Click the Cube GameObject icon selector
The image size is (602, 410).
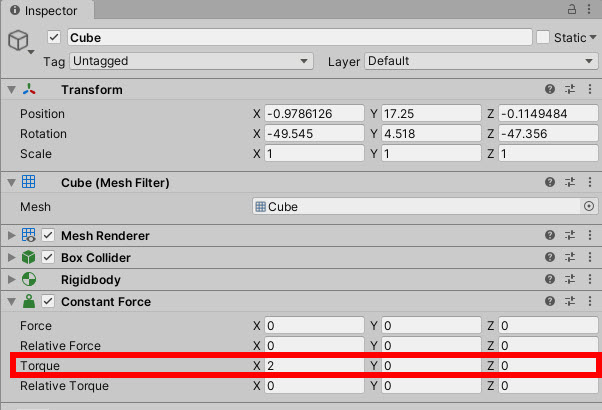pos(20,41)
